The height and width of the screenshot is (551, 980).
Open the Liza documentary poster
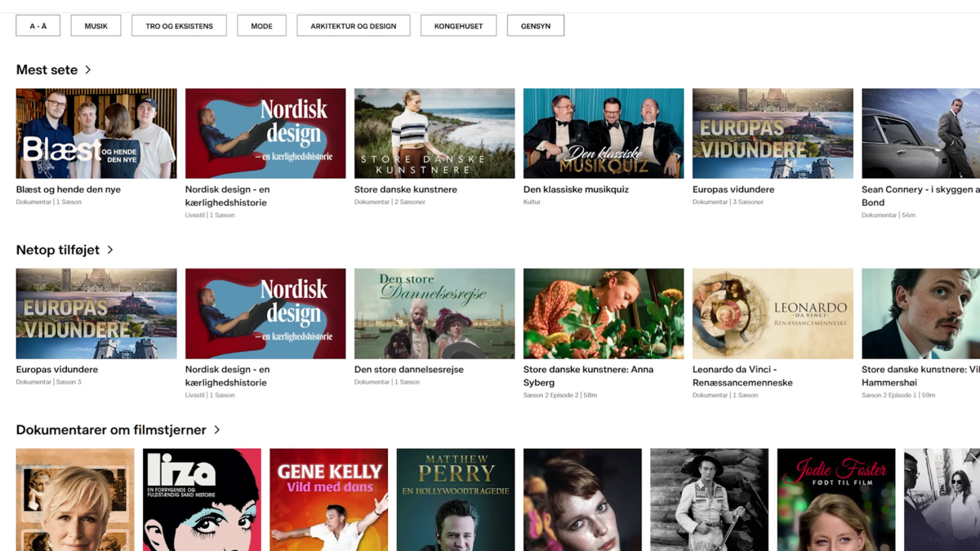(202, 500)
